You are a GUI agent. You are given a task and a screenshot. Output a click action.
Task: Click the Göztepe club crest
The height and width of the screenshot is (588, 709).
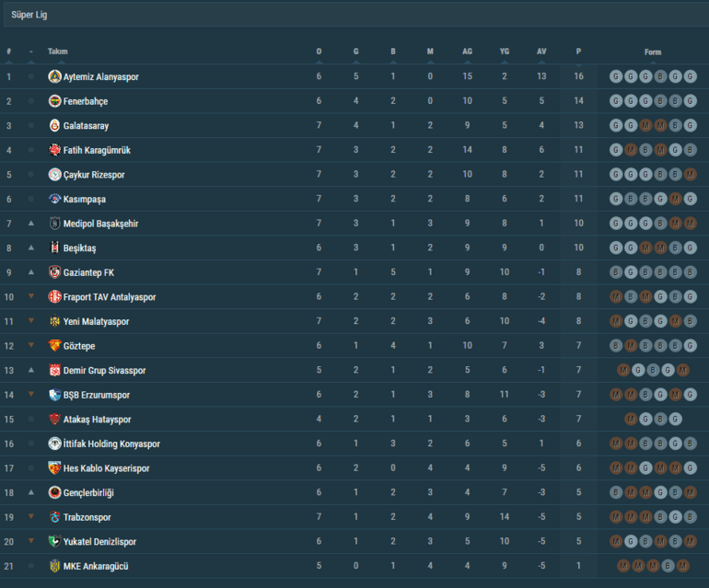(54, 346)
